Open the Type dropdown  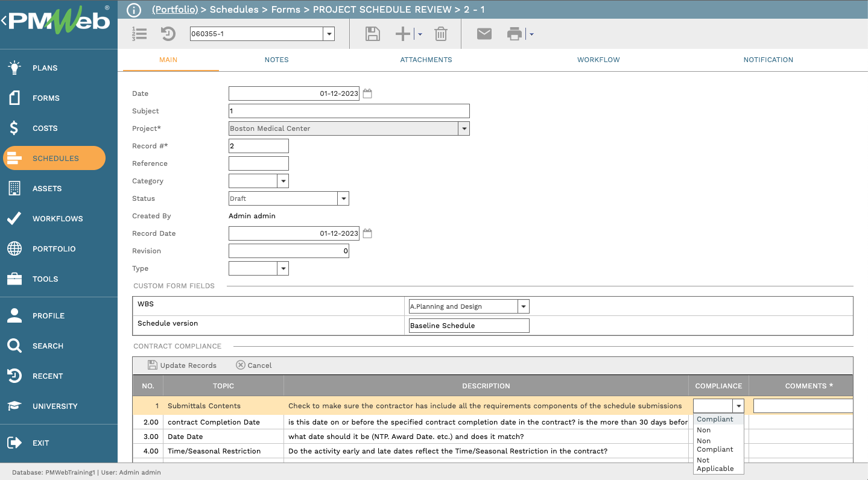283,268
